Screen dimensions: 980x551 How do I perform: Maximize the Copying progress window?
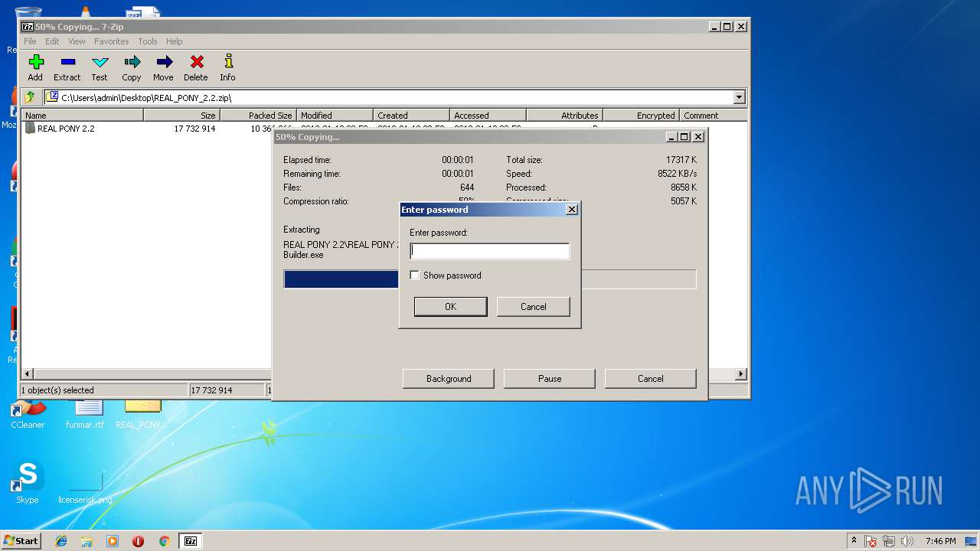(684, 137)
